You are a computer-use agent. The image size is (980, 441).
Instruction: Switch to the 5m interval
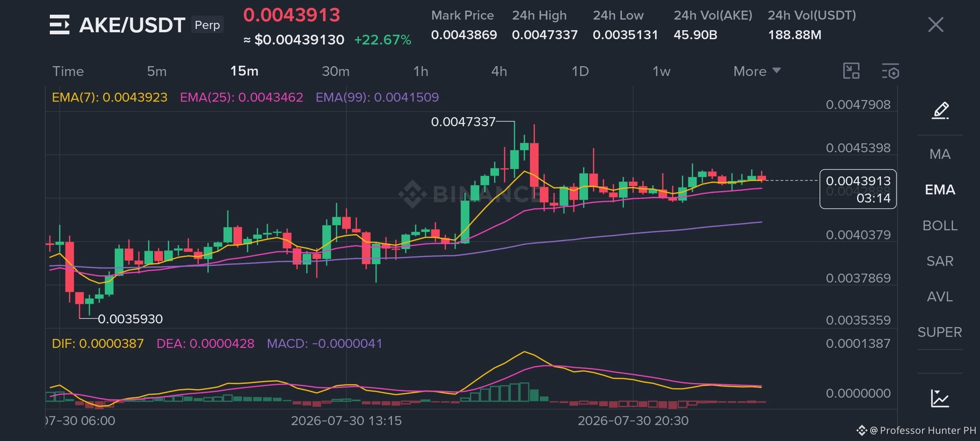[157, 71]
